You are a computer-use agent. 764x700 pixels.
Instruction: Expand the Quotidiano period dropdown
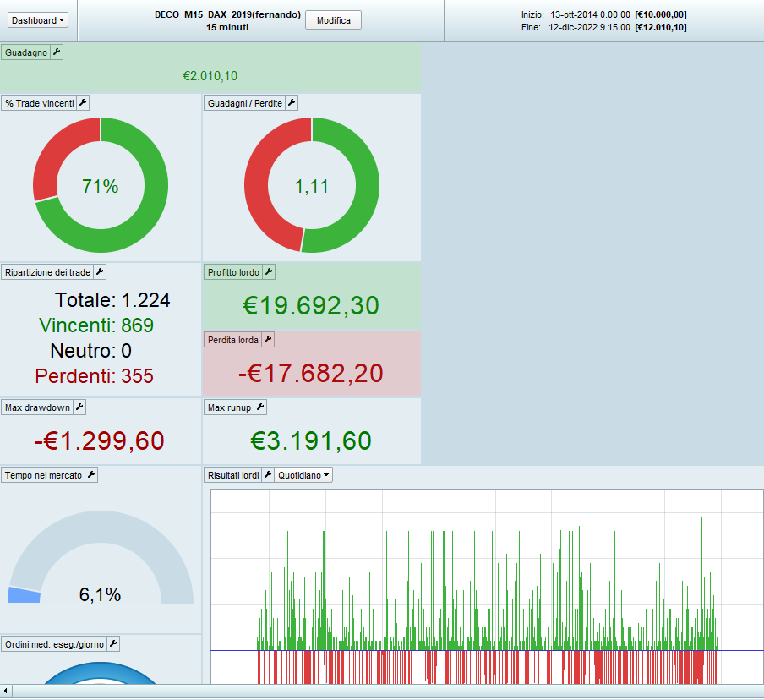click(303, 475)
